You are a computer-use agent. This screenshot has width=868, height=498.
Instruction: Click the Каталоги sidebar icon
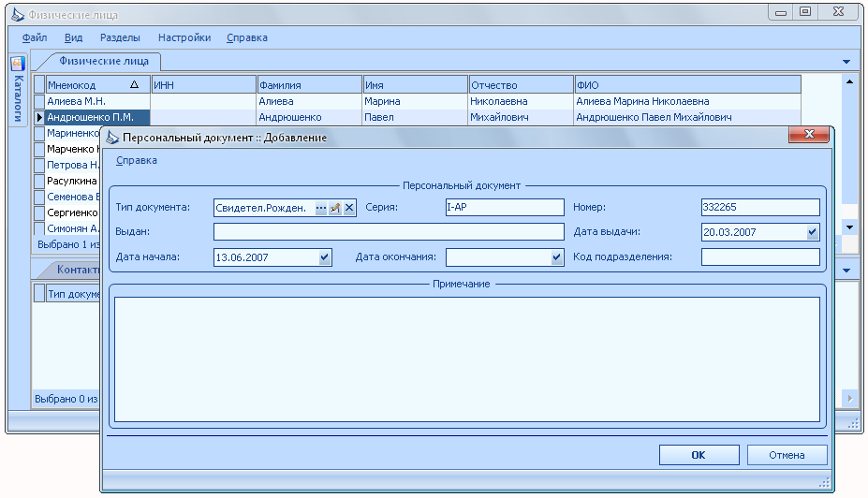coord(18,64)
